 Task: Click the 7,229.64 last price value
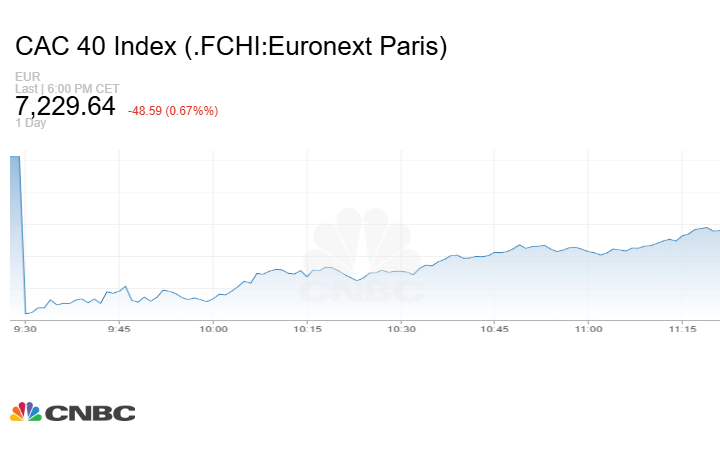point(66,106)
